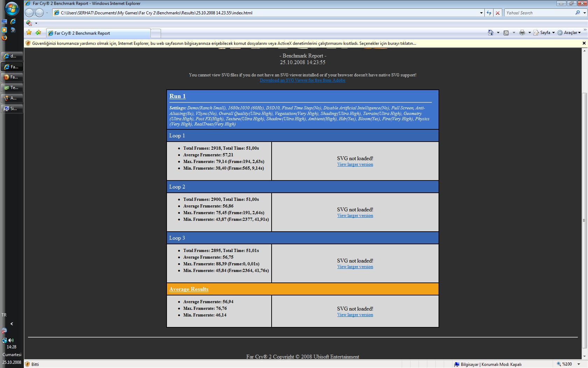Click the Print printer icon

(x=522, y=33)
